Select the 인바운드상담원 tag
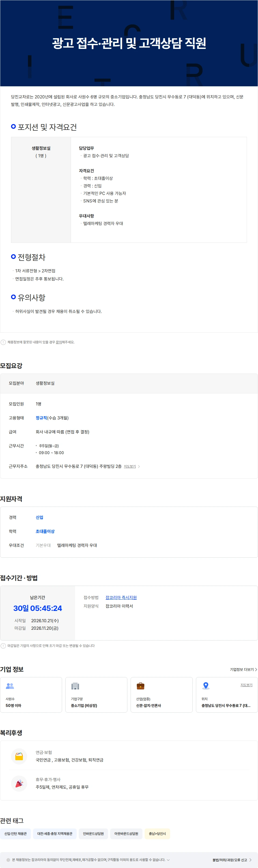Image resolution: width=258 pixels, height=868 pixels. (x=93, y=834)
